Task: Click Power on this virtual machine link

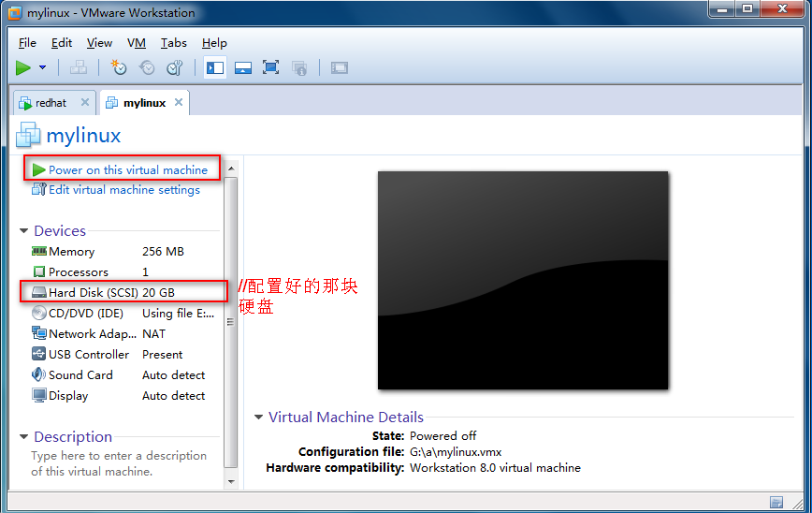Action: click(x=128, y=170)
